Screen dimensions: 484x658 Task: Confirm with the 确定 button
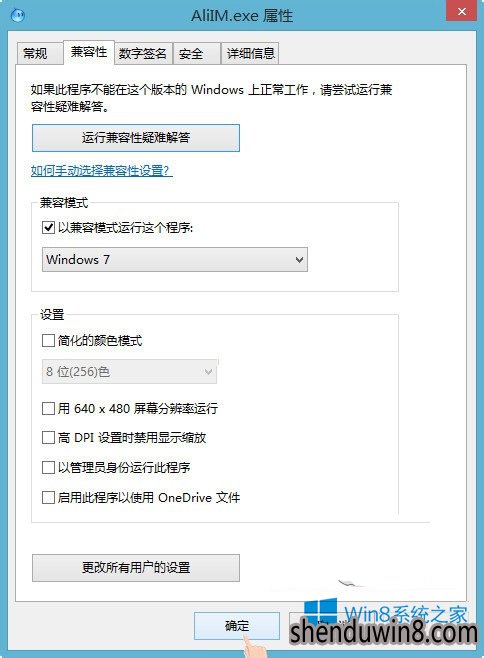click(x=237, y=626)
